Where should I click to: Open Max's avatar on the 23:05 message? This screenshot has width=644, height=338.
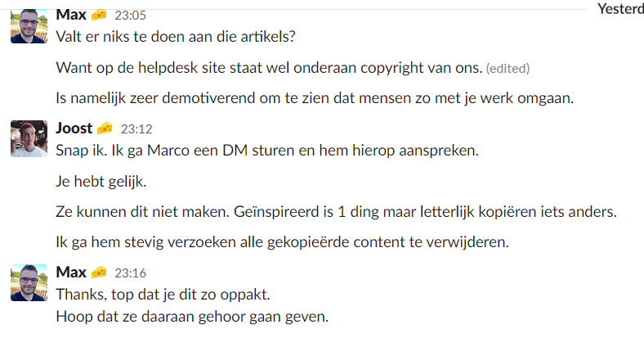click(x=28, y=25)
